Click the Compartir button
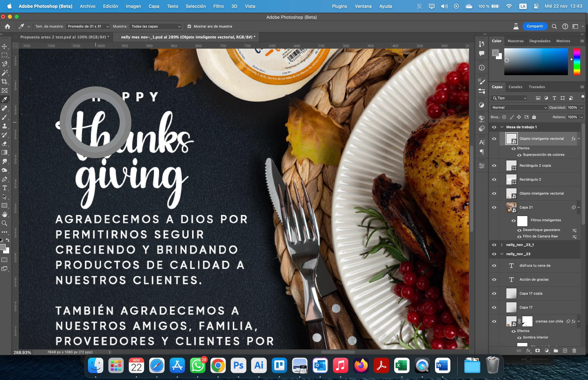This screenshot has height=380, width=588. coord(535,26)
